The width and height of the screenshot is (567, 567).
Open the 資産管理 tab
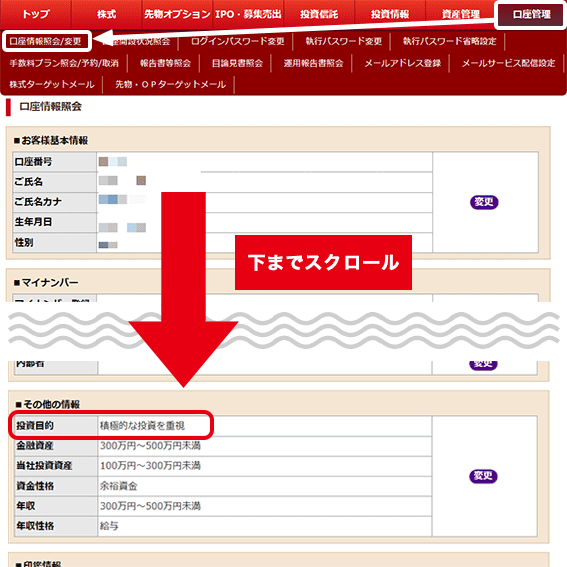point(461,14)
